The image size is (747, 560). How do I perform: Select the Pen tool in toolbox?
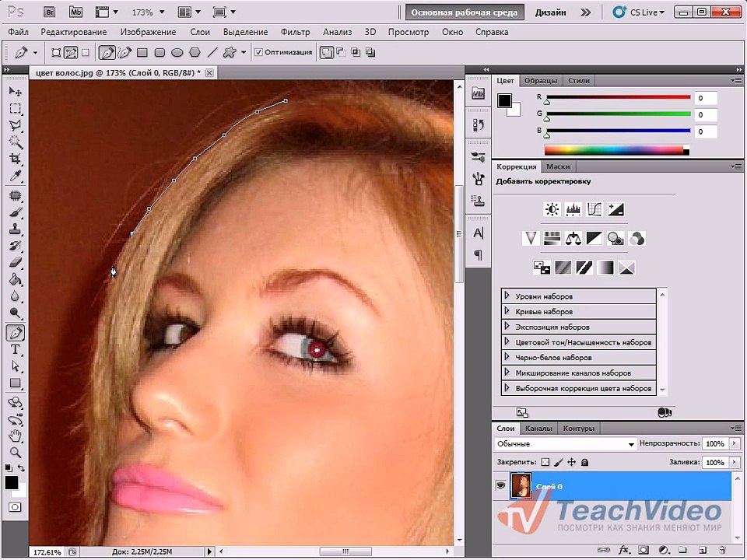16,332
